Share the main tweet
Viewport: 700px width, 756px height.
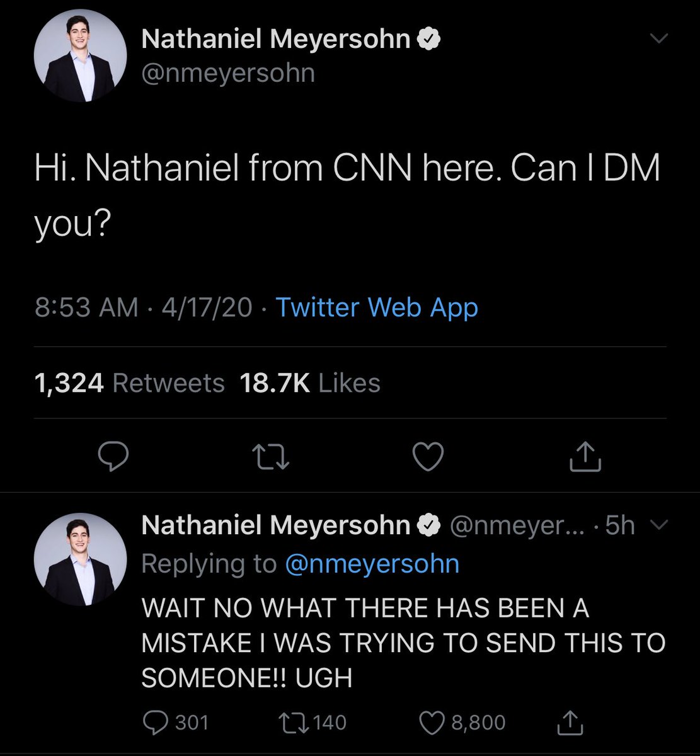click(585, 457)
